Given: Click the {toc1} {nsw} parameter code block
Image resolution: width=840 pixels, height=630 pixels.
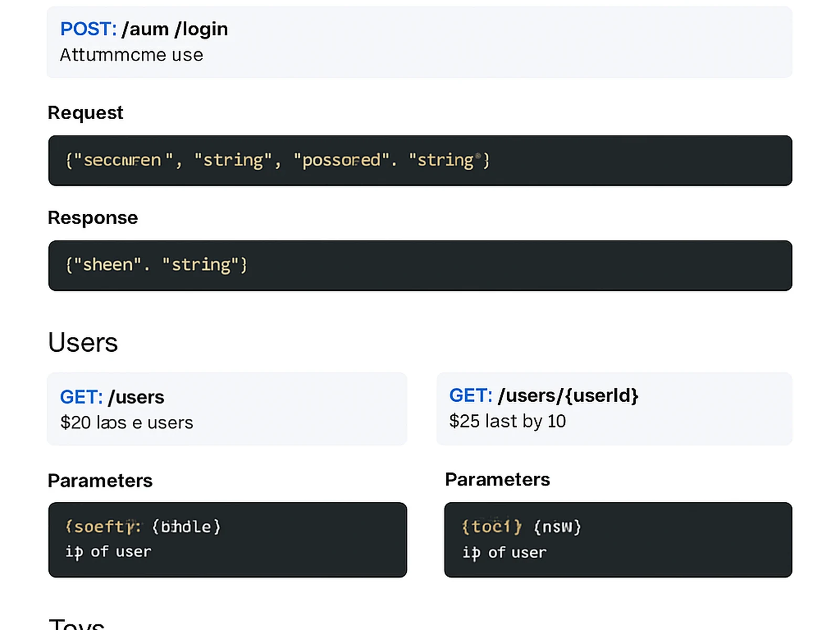Looking at the screenshot, I should (618, 540).
